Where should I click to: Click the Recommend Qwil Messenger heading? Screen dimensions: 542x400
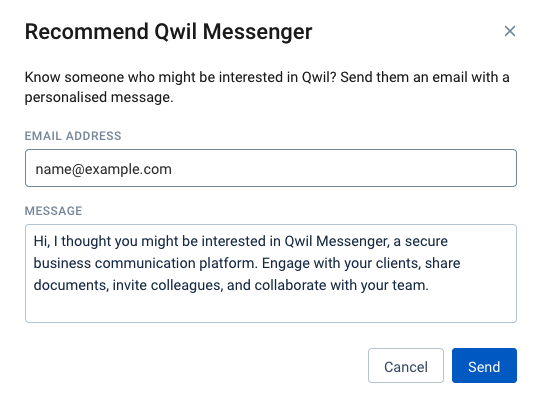(168, 32)
